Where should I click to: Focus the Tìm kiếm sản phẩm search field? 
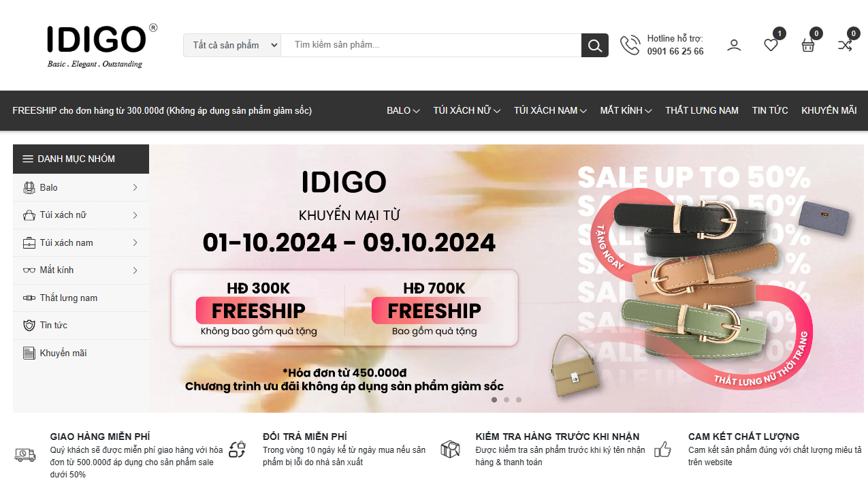(x=431, y=46)
